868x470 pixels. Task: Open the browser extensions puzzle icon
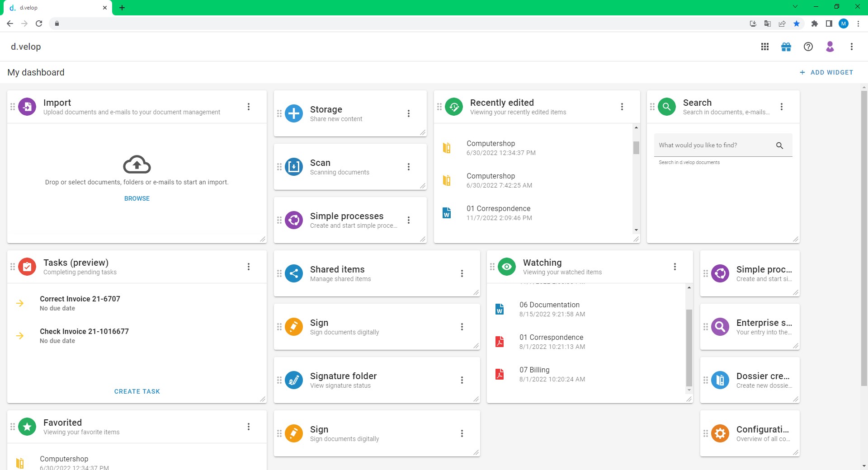[x=815, y=23]
